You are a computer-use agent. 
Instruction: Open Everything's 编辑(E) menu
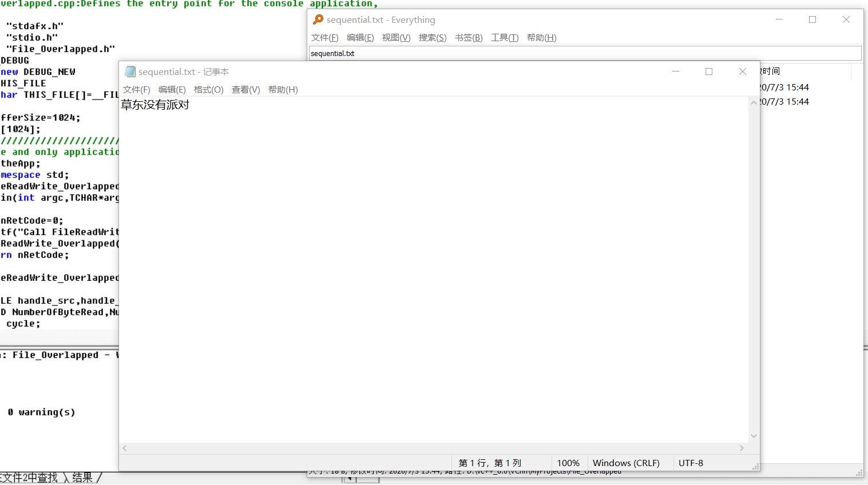pos(360,38)
